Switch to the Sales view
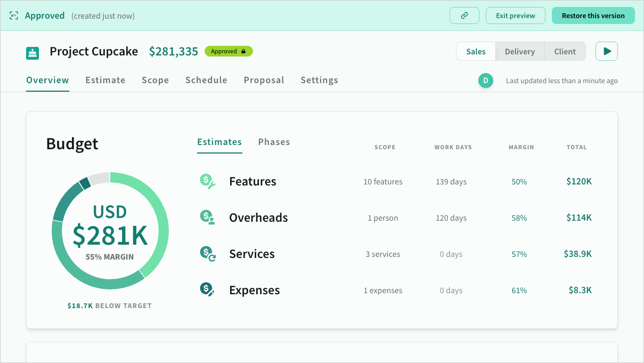 coord(476,52)
